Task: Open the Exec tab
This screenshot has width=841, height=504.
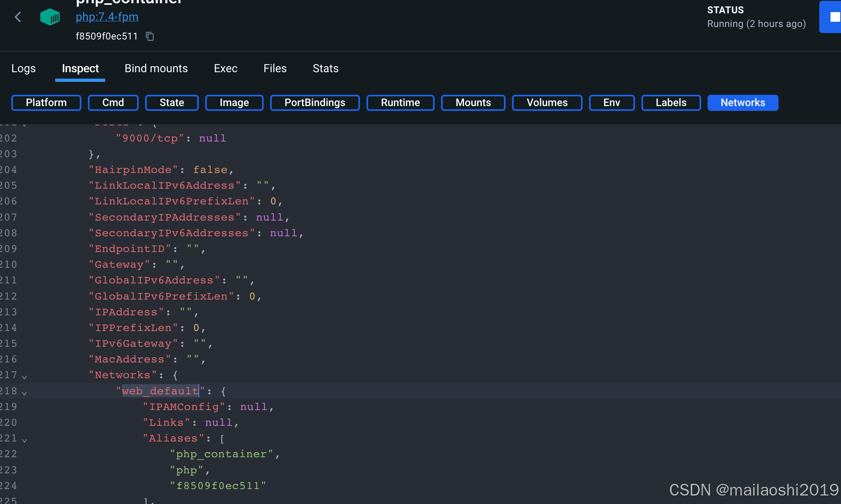Action: click(225, 68)
